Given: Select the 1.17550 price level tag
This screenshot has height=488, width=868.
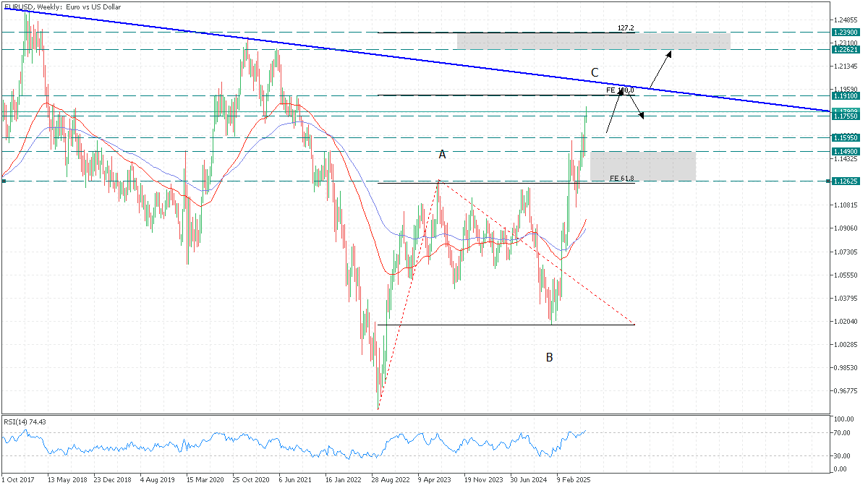Looking at the screenshot, I should coord(845,116).
